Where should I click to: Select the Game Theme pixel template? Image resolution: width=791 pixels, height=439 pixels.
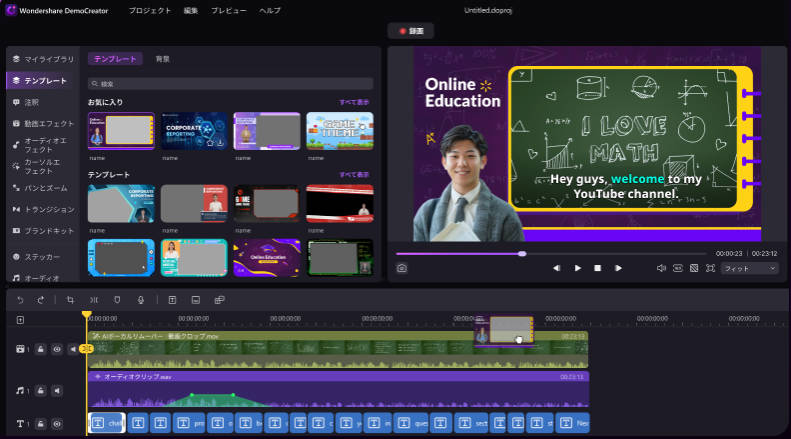pos(340,131)
